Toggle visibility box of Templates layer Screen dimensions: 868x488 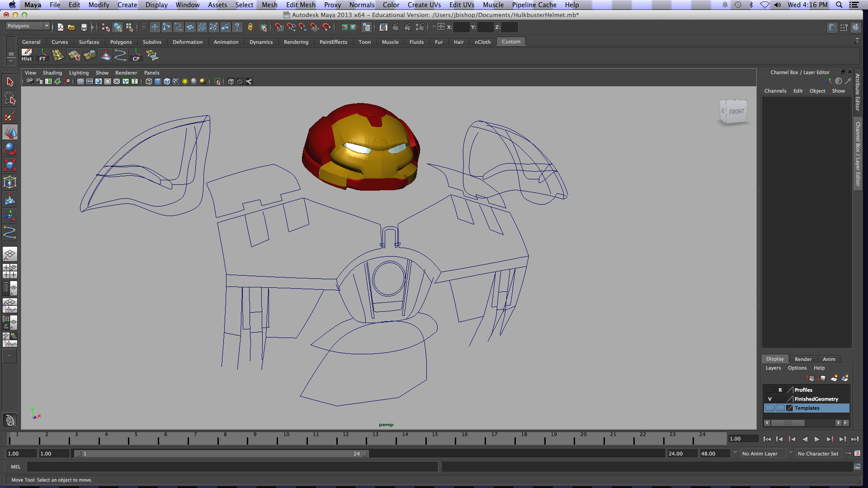pos(769,408)
